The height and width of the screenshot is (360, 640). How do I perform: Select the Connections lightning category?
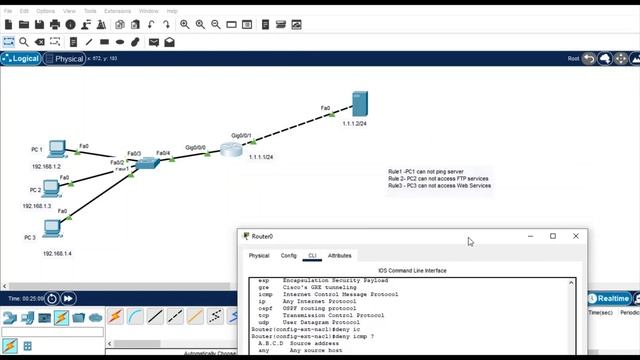[61, 317]
